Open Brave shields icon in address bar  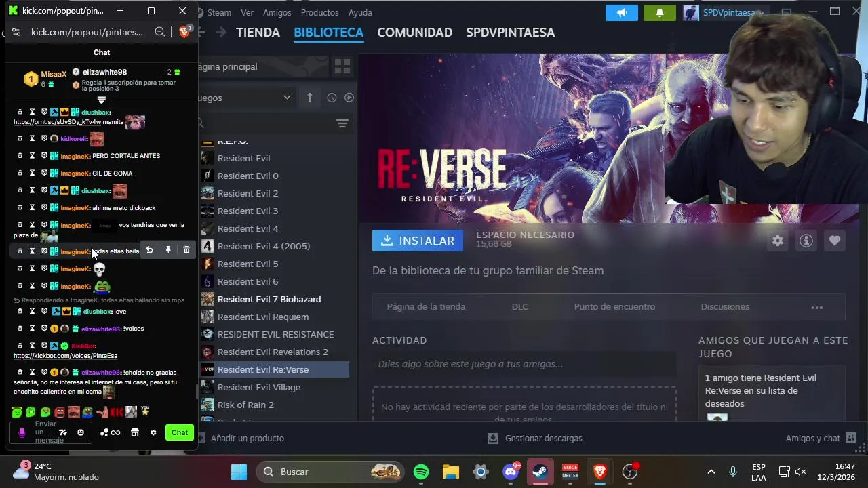tap(184, 32)
